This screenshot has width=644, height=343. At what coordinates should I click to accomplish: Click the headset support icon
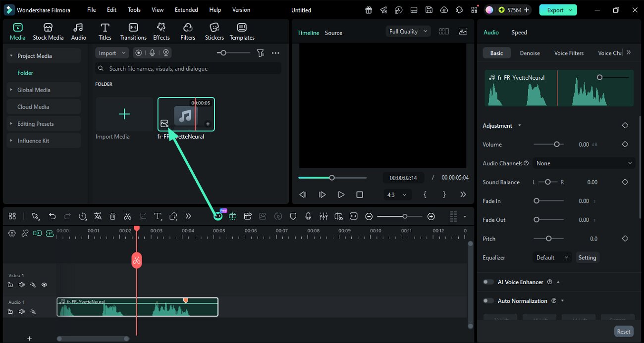pos(459,10)
